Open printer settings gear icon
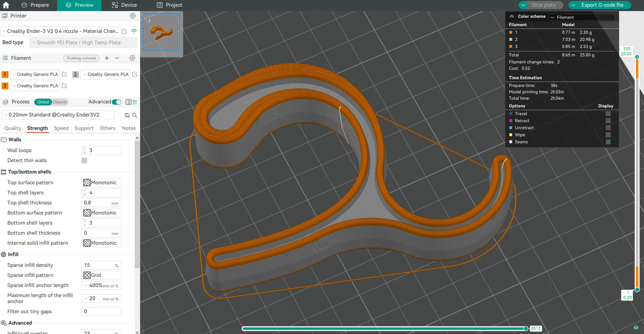Screen dimensions: 644x334 [x=132, y=16]
